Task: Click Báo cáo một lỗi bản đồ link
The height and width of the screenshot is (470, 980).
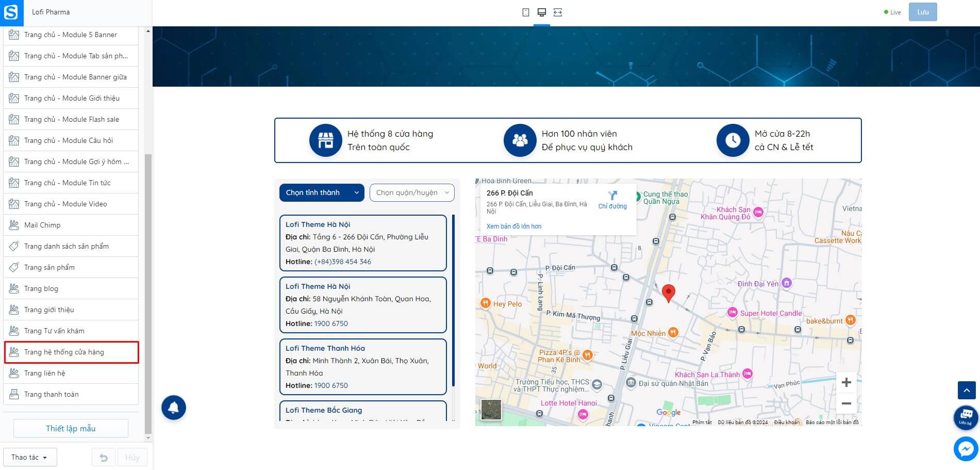Action: (832, 422)
